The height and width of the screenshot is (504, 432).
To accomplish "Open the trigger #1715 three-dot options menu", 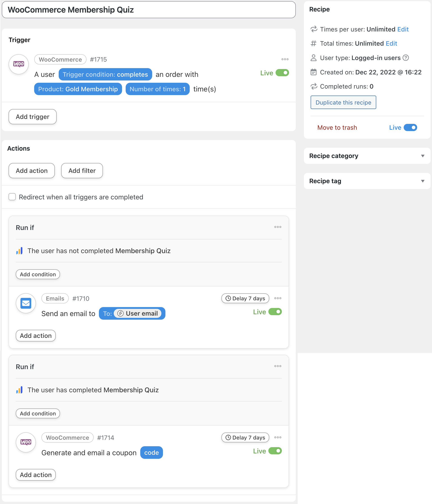I will click(x=285, y=59).
